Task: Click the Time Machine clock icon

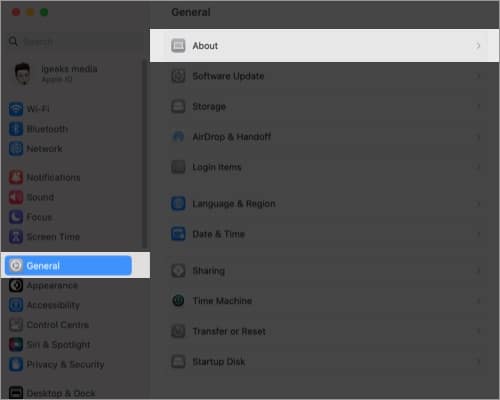Action: click(x=178, y=301)
